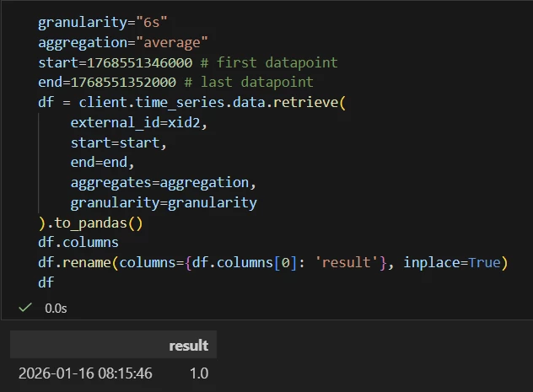Place cursor on the final df line
The image size is (533, 392).
(46, 283)
